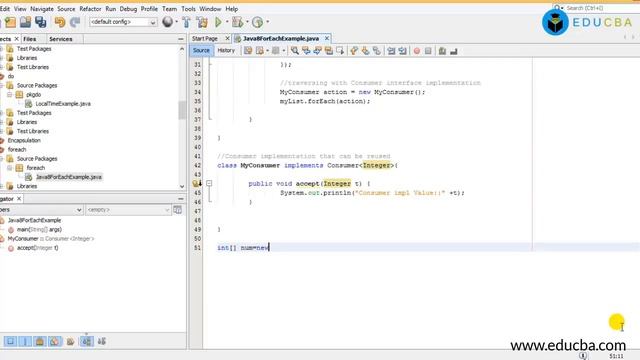Close the Start Page tab
640x360 pixels.
[227, 38]
